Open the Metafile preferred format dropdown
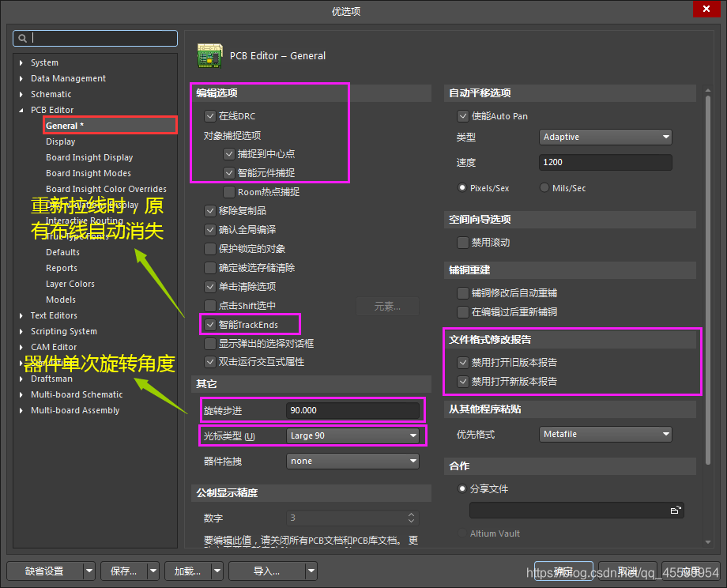The image size is (727, 588). coord(605,434)
